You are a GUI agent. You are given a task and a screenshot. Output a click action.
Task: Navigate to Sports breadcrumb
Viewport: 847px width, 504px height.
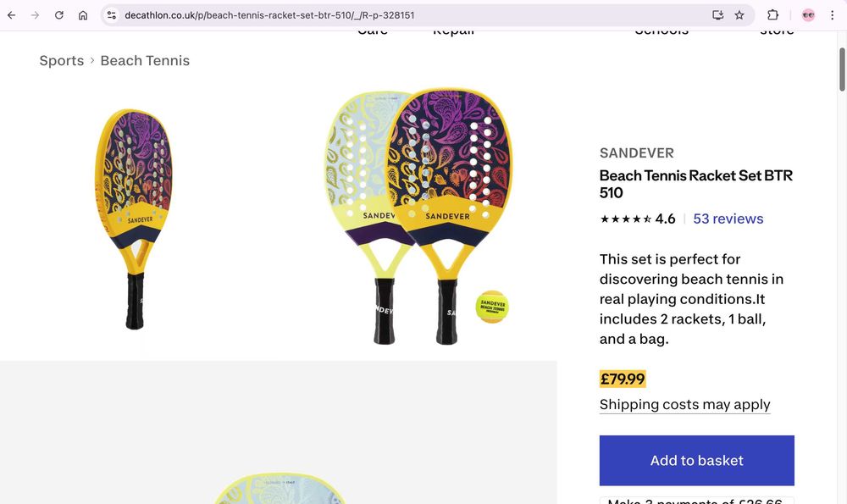(62, 61)
